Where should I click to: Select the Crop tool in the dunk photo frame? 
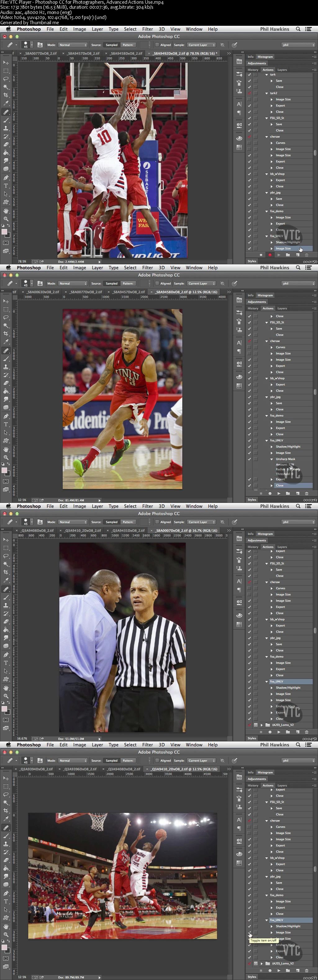[6, 95]
